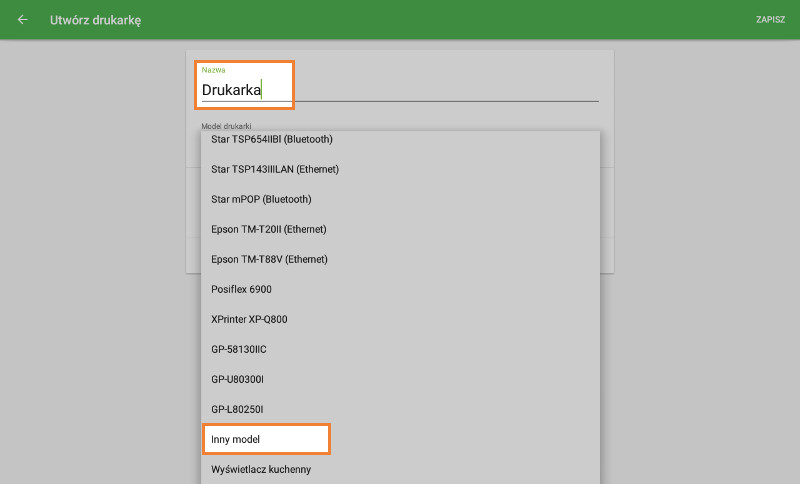
Task: Click the small green Nazwa label
Action: pyautogui.click(x=213, y=70)
